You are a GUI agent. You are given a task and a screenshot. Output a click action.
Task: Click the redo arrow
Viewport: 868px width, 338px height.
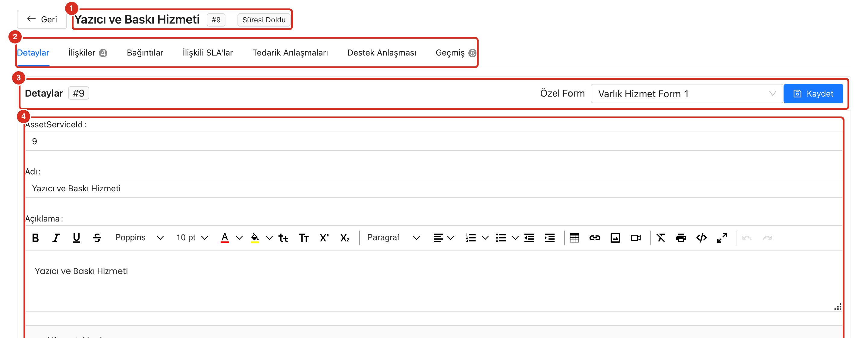(x=767, y=238)
